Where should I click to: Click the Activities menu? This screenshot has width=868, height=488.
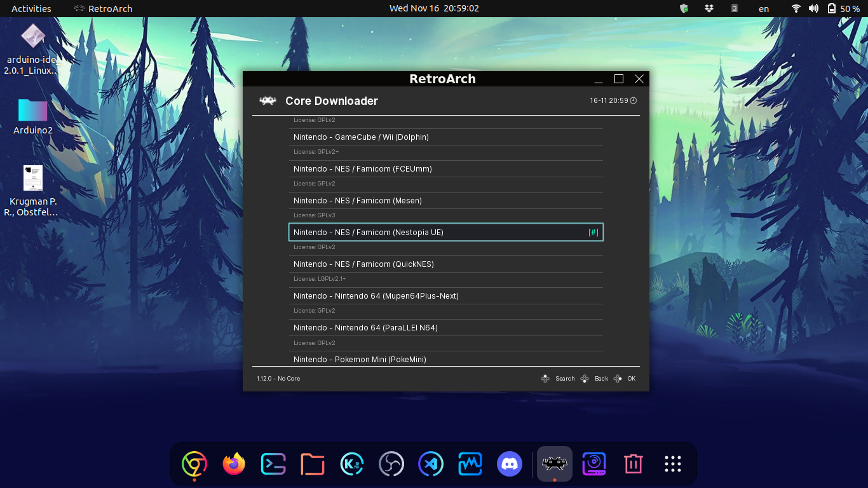point(31,8)
